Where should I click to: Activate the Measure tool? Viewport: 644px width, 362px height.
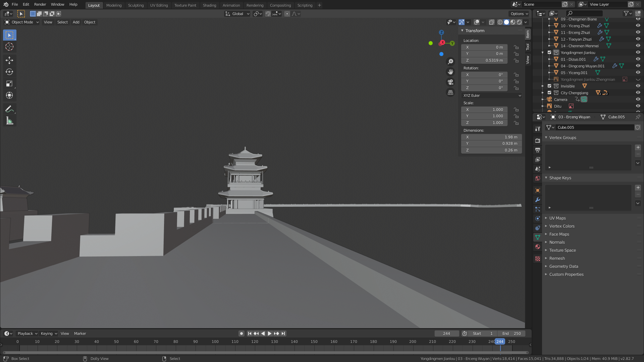pyautogui.click(x=9, y=120)
